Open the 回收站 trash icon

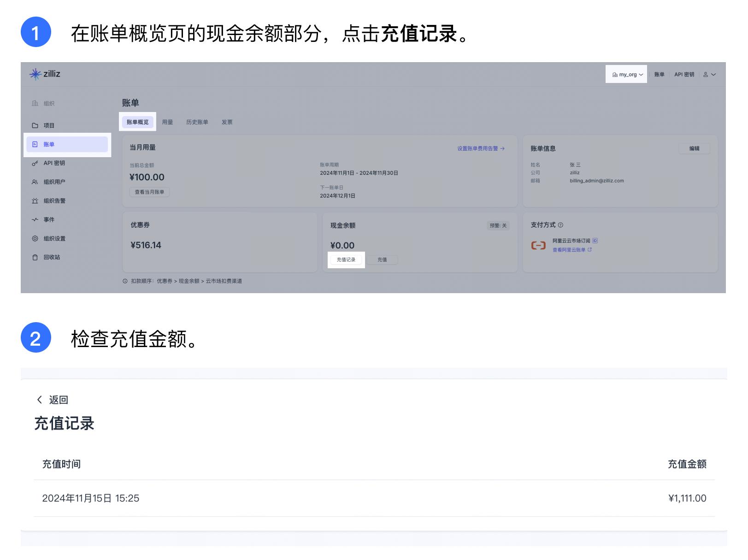point(35,258)
